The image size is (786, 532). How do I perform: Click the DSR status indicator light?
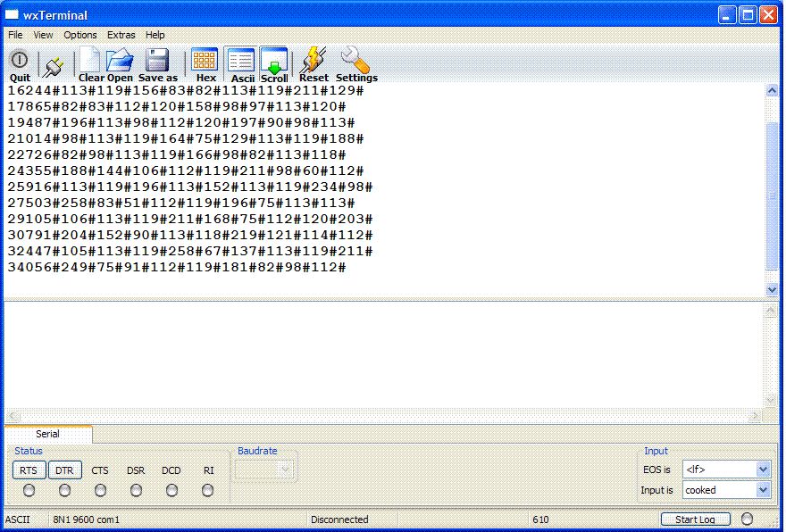click(136, 490)
